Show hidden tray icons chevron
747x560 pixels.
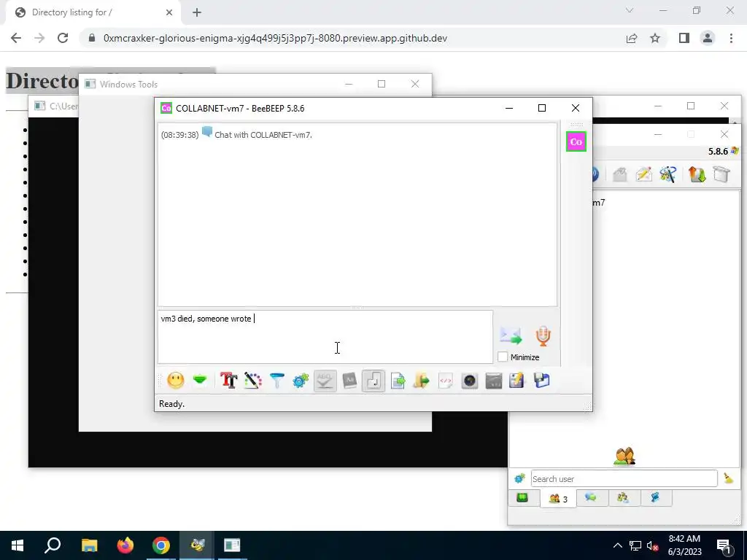click(x=617, y=545)
